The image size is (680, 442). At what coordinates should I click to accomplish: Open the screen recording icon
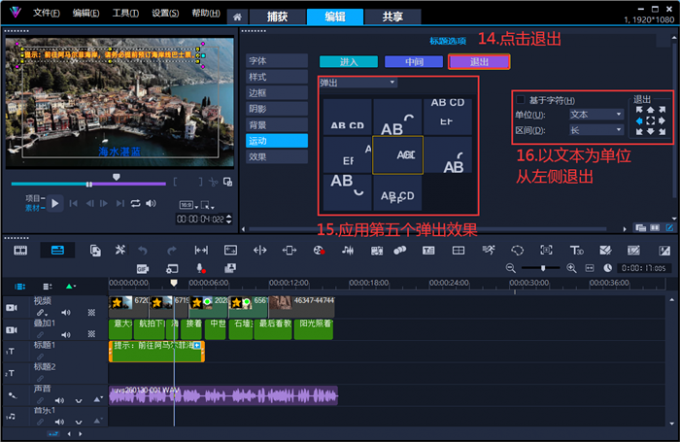[x=172, y=269]
